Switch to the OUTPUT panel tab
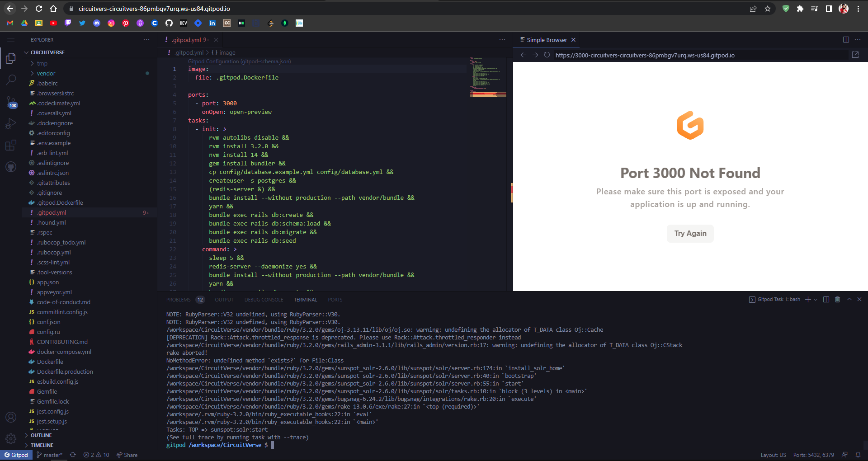Viewport: 868px width, 461px height. (224, 299)
